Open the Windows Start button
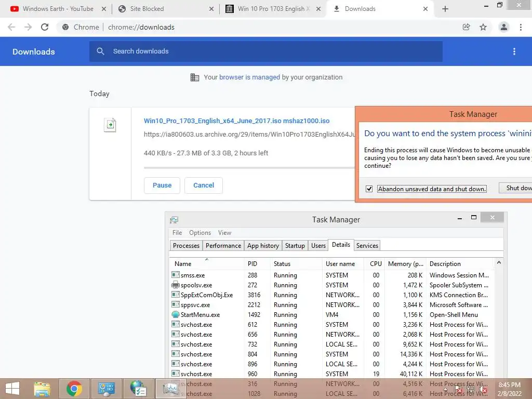This screenshot has width=532, height=399. click(x=12, y=389)
